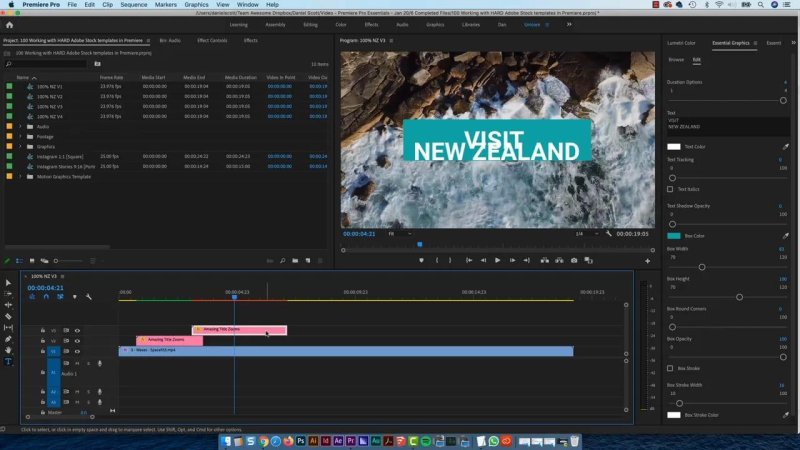Select the Hand tool
Viewport: 800px width, 450px height.
(x=8, y=350)
